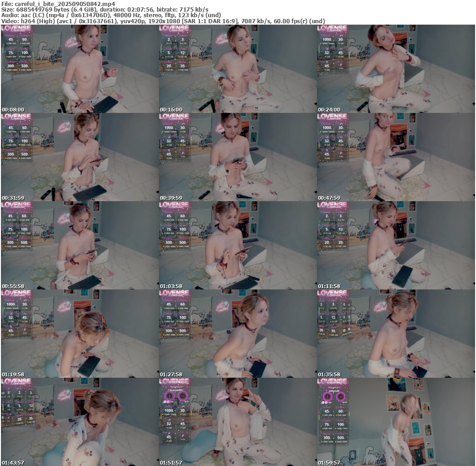Screen dimensions: 476x466
Task: Click the 'Size: 6885449769 bytes' header line
Action: (105, 9)
